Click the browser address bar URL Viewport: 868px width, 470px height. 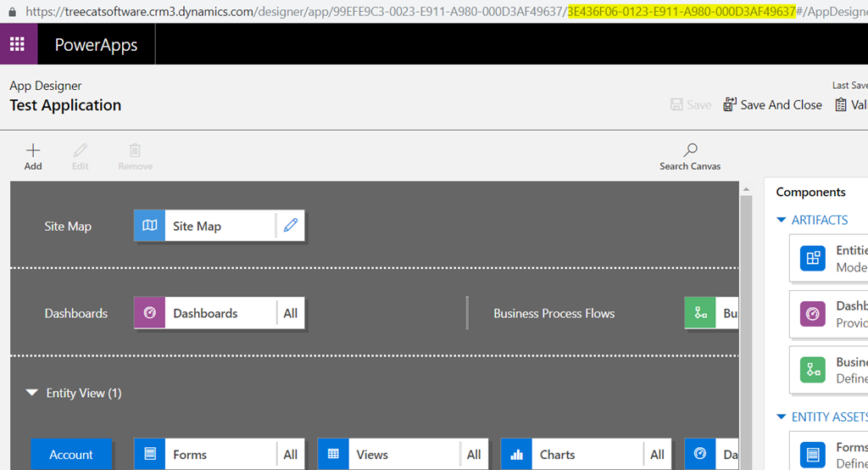tap(446, 11)
